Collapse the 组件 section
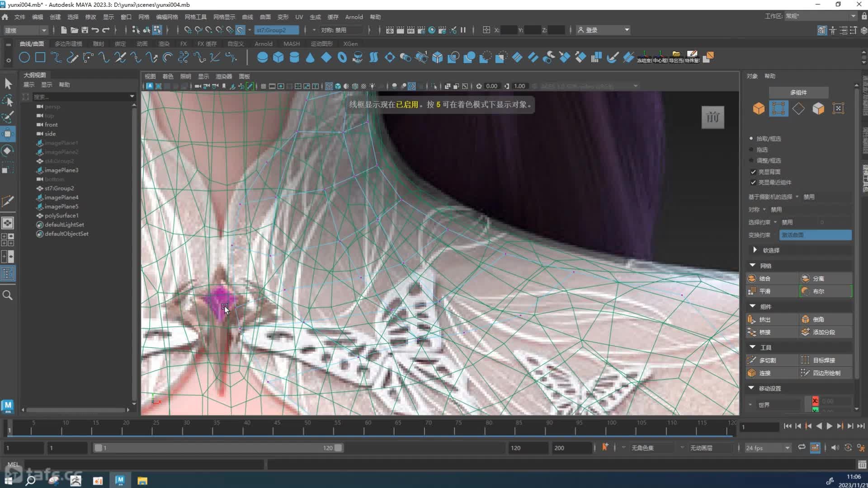The width and height of the screenshot is (868, 488). 752,306
